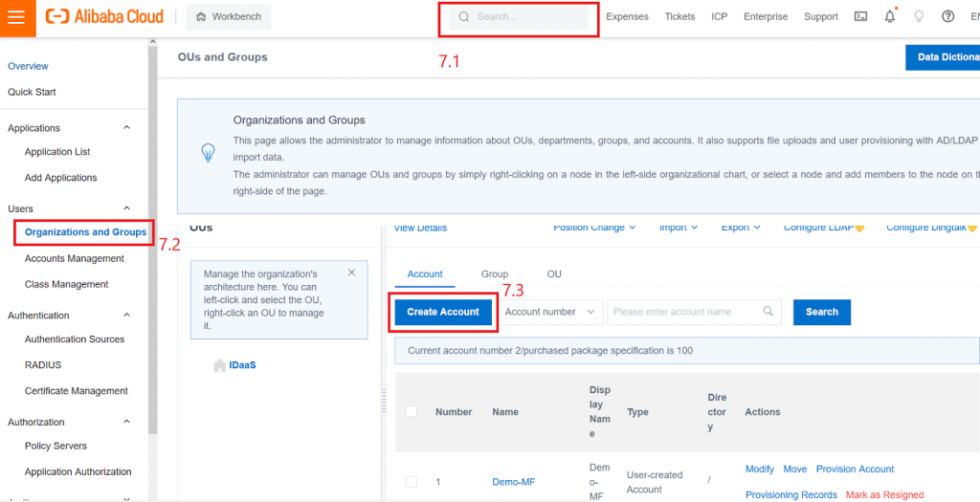
Task: Collapse the Authentication section
Action: point(127,315)
